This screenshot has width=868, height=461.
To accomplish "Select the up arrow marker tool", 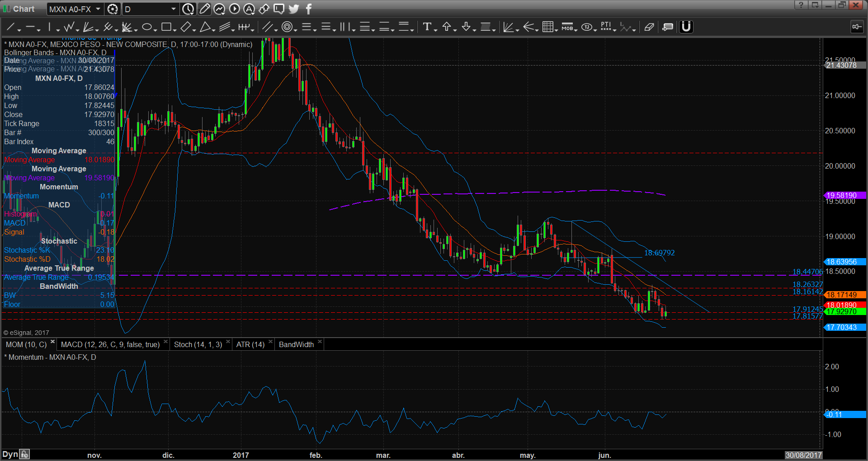I will click(x=446, y=27).
